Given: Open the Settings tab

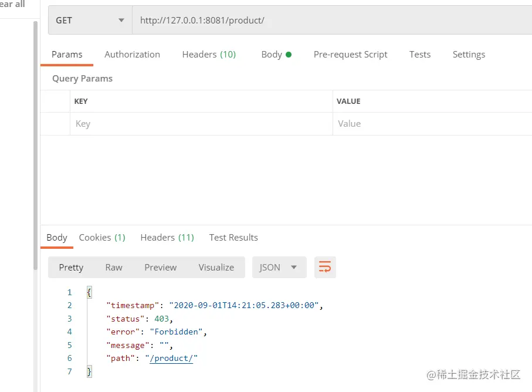Looking at the screenshot, I should tap(469, 55).
